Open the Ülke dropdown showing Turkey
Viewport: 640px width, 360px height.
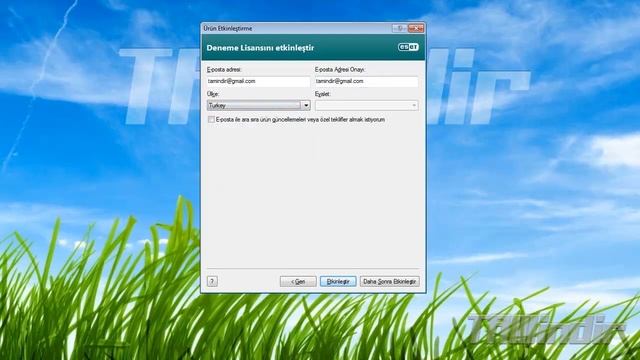point(258,105)
